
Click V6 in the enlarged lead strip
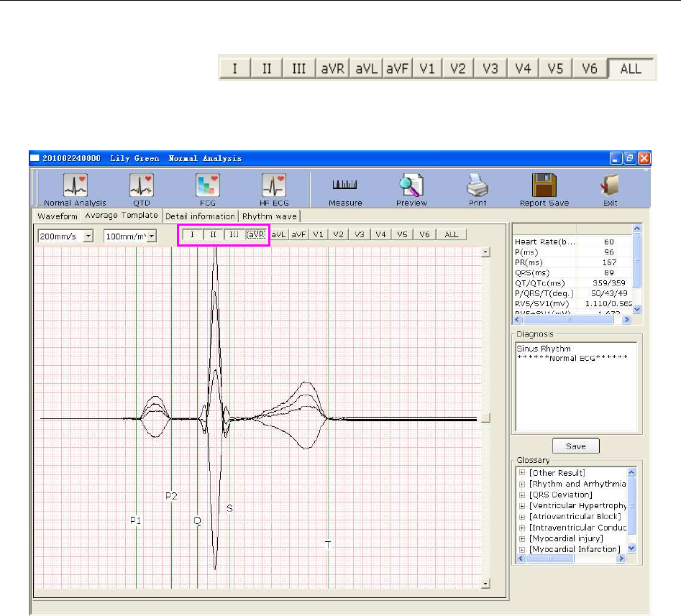(x=590, y=68)
